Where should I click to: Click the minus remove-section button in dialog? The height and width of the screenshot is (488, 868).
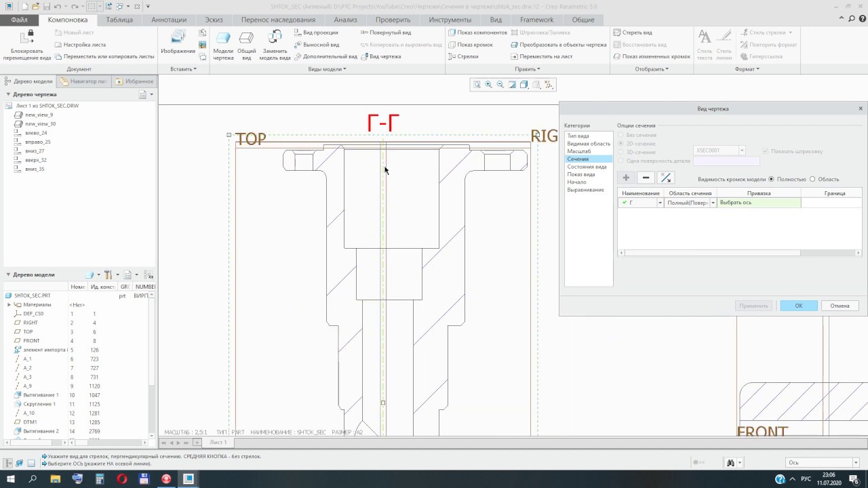pyautogui.click(x=646, y=178)
